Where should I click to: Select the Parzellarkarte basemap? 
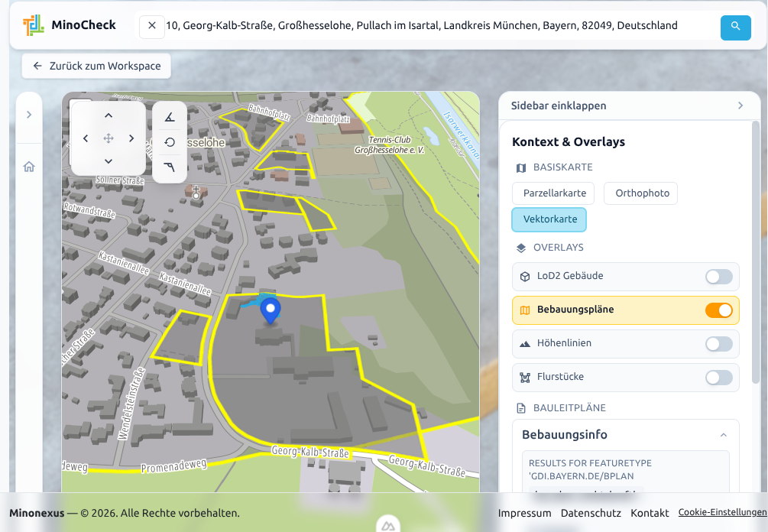coord(553,193)
